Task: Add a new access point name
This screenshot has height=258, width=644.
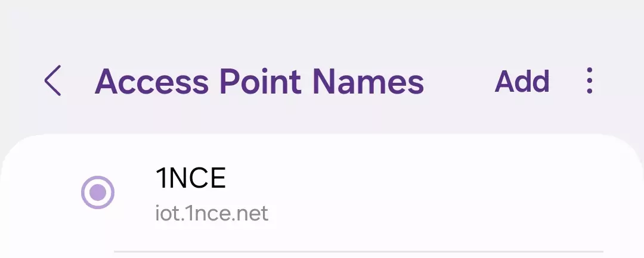Action: [x=522, y=82]
